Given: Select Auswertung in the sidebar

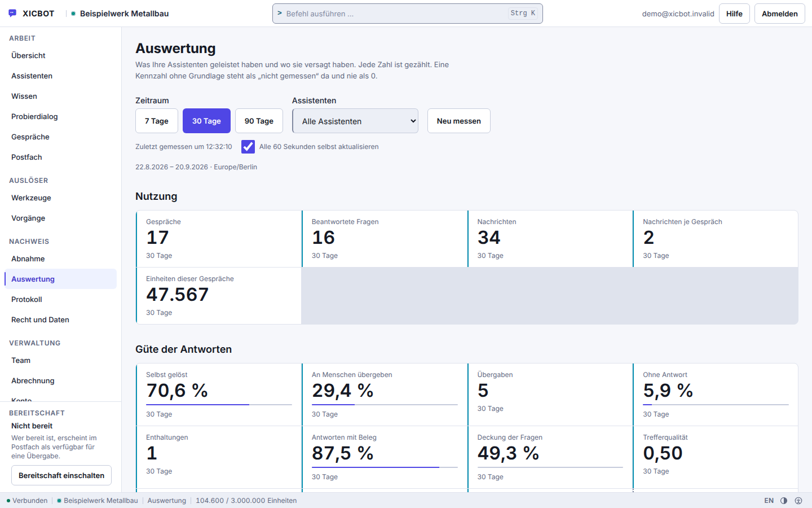Looking at the screenshot, I should (60, 279).
